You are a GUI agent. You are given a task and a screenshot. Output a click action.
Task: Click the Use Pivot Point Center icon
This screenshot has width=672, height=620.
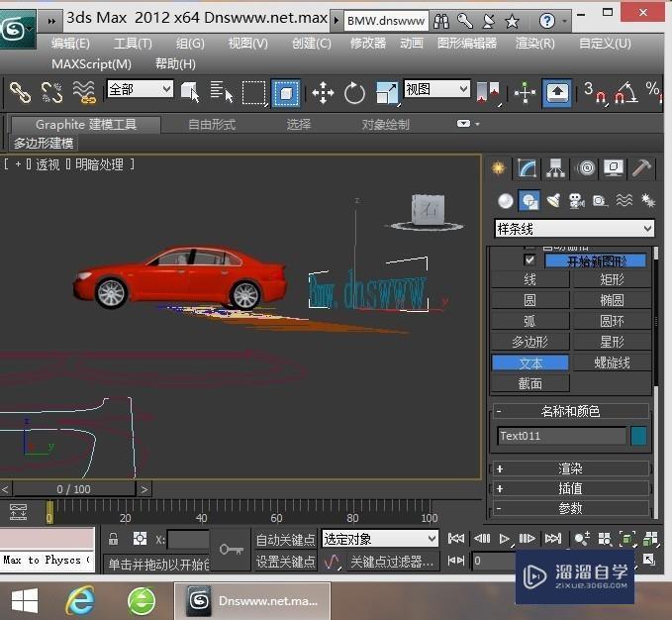click(489, 92)
